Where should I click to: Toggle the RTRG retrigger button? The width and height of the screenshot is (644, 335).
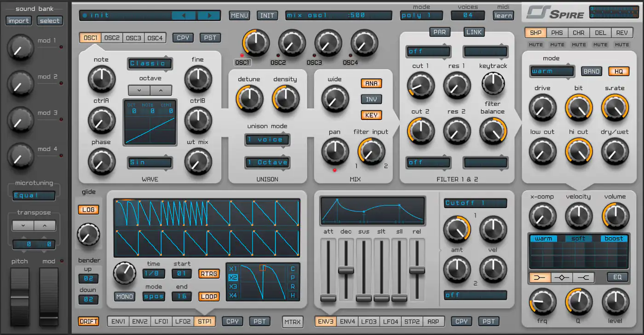[x=209, y=274]
